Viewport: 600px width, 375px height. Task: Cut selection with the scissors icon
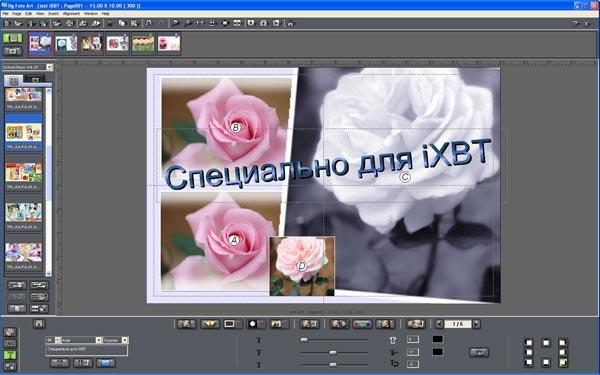[x=109, y=23]
